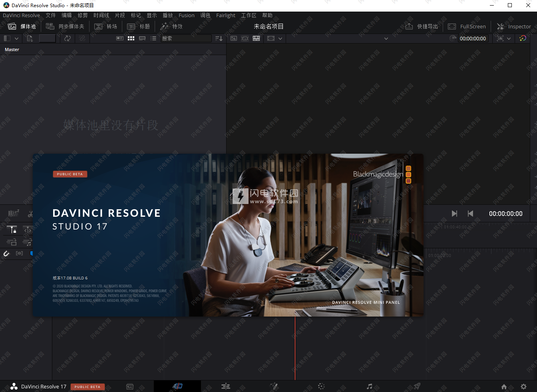Open the 媒体池 panel
Viewport: 537px width, 392px height.
tap(22, 26)
